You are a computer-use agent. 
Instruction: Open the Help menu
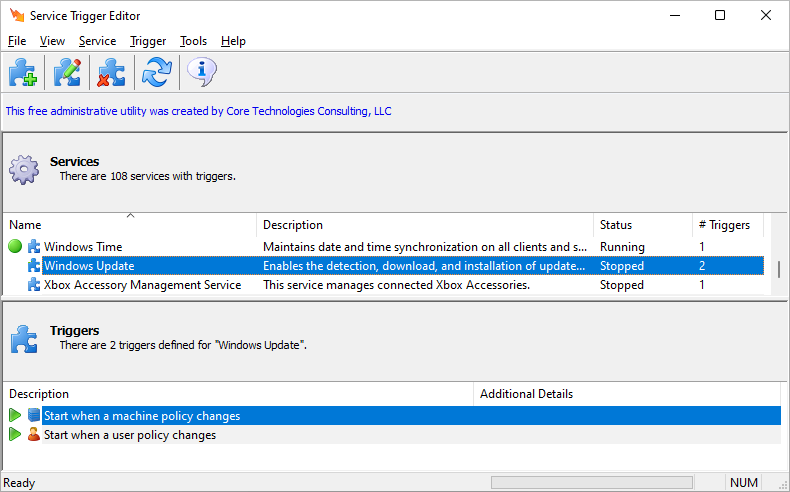point(233,41)
